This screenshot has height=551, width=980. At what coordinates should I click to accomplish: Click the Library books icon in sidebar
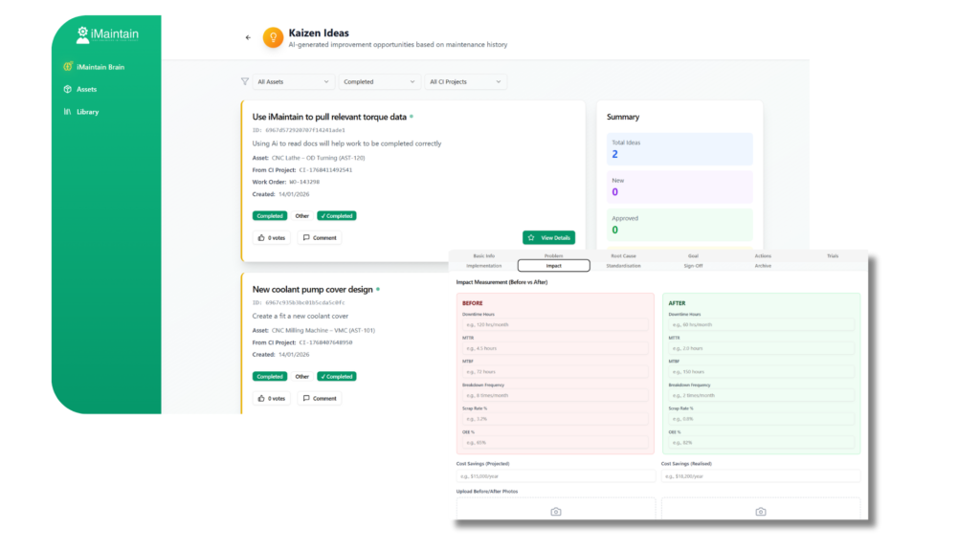(67, 112)
